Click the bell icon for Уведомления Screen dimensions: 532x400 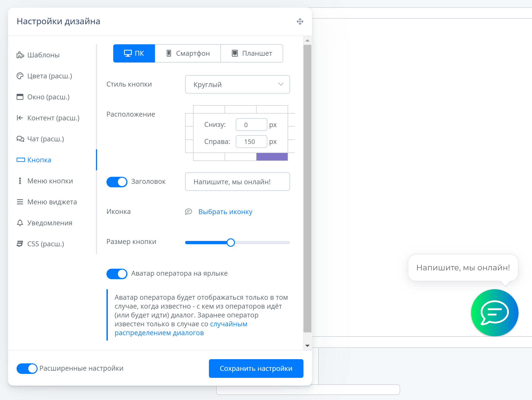[20, 223]
